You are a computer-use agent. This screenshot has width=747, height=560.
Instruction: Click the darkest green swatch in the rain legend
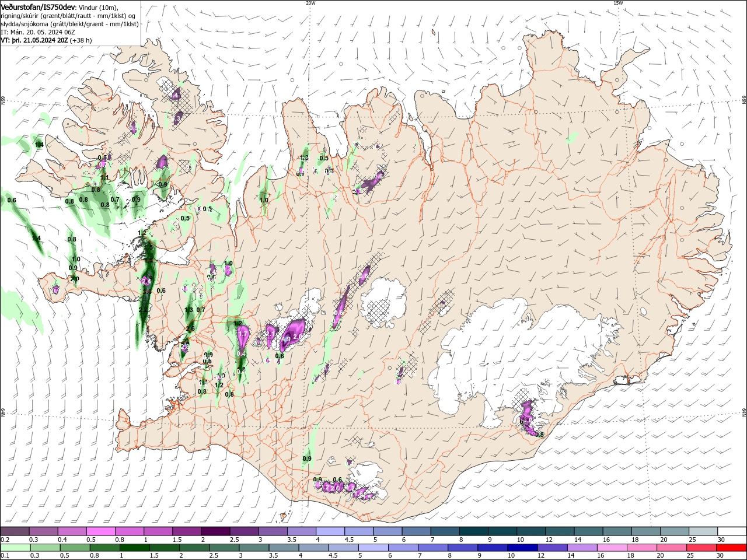134,548
